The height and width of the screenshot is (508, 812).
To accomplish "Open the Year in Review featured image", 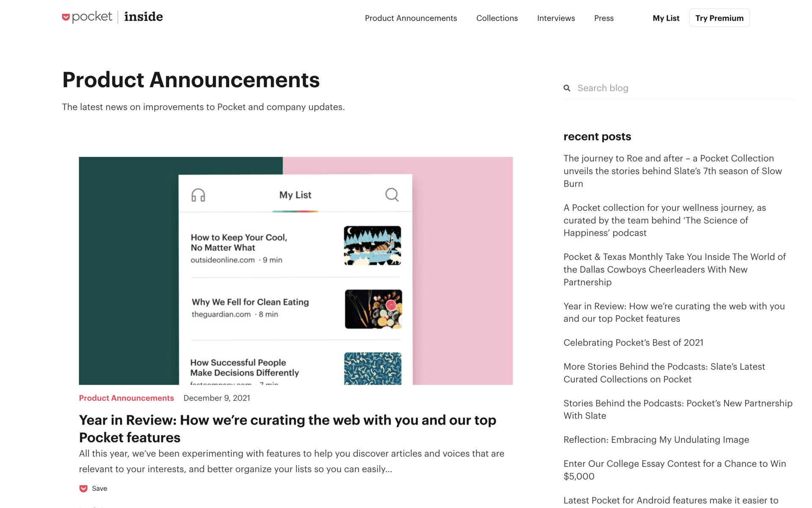I will (x=296, y=271).
